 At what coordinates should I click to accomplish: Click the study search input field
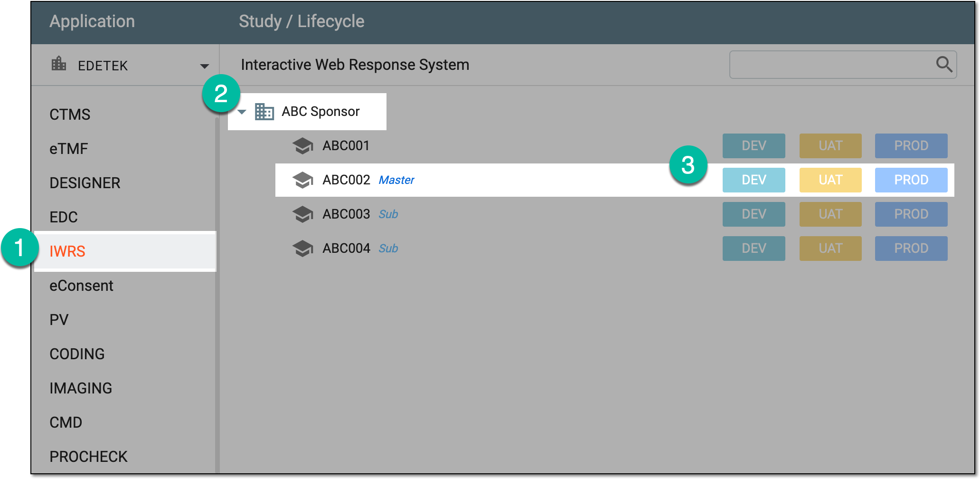coord(843,65)
